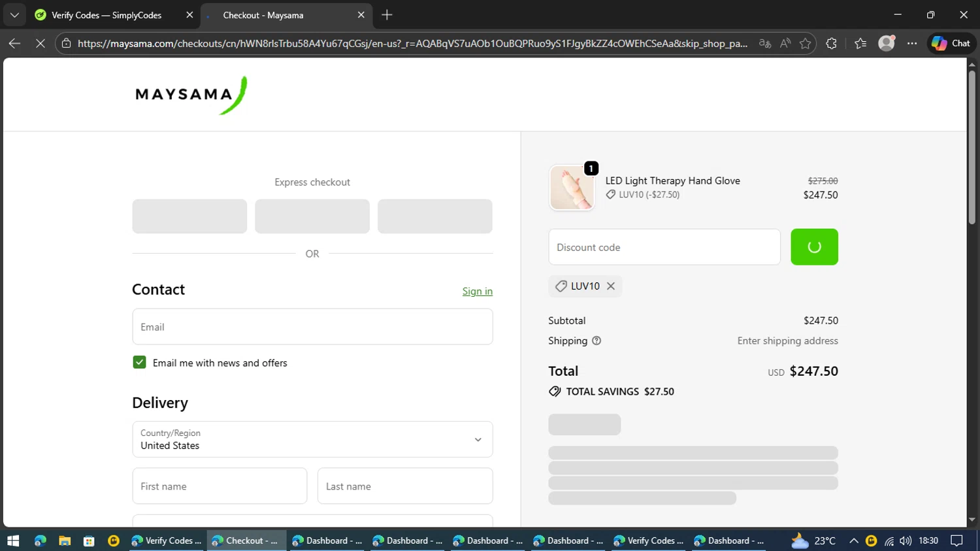The image size is (980, 551).
Task: Click the Edge icon in the taskbar
Action: click(40, 541)
